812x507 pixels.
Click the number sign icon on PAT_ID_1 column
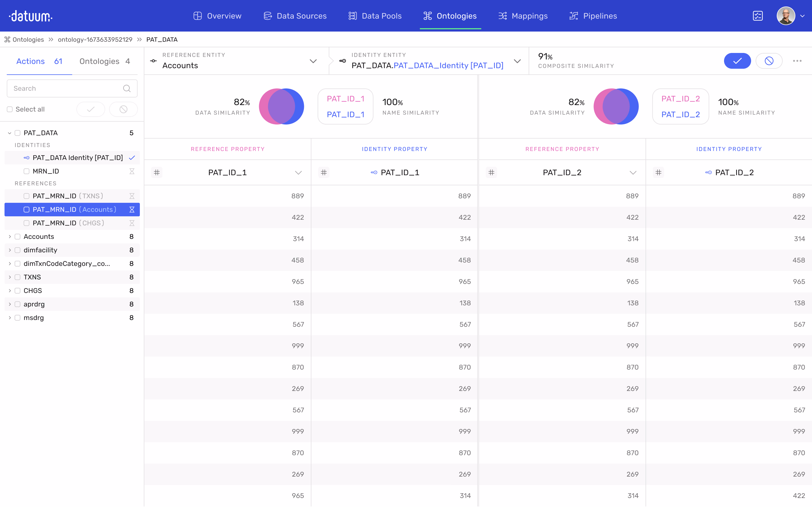point(157,172)
